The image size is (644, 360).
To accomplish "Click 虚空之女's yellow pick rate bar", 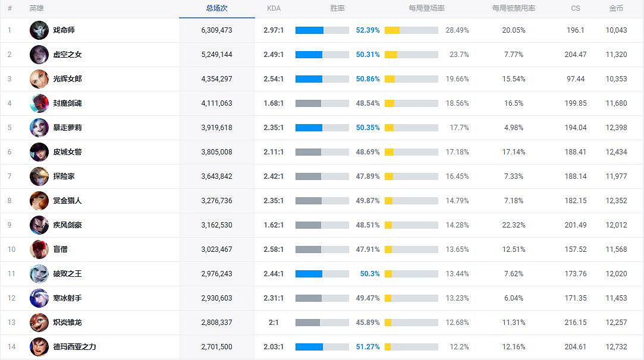I will tap(392, 54).
